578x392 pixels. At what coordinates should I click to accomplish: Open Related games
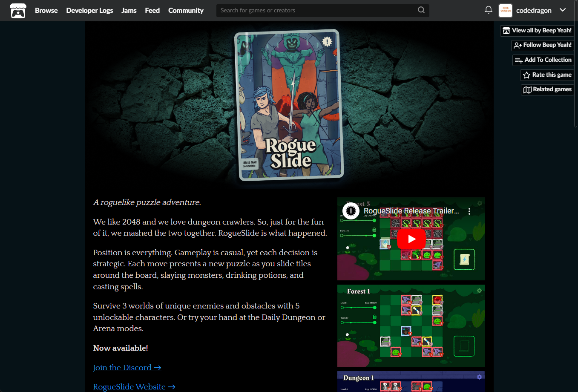pos(547,89)
